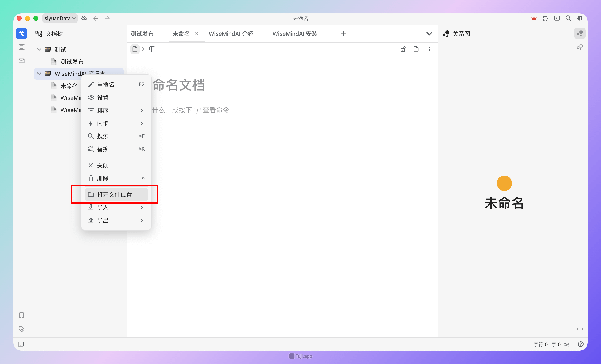Open the editor's more options kebab menu
Viewport: 601px width, 364px height.
[429, 49]
